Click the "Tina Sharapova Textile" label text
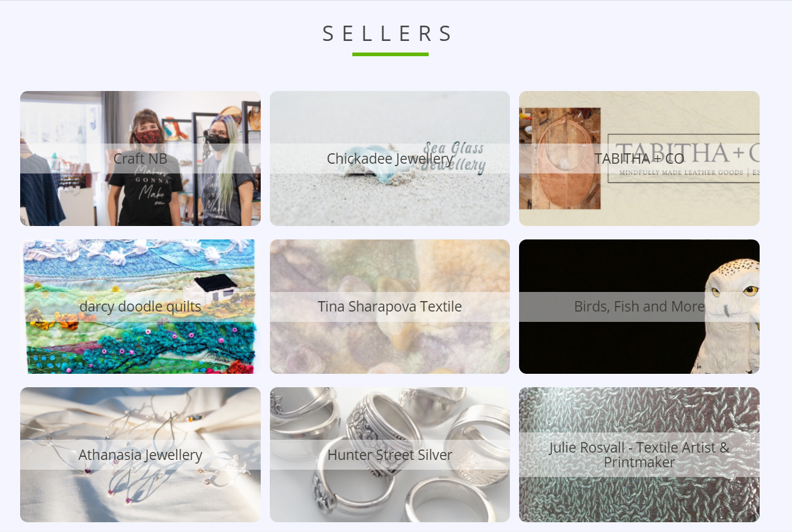Image resolution: width=792 pixels, height=532 pixels. pos(390,307)
